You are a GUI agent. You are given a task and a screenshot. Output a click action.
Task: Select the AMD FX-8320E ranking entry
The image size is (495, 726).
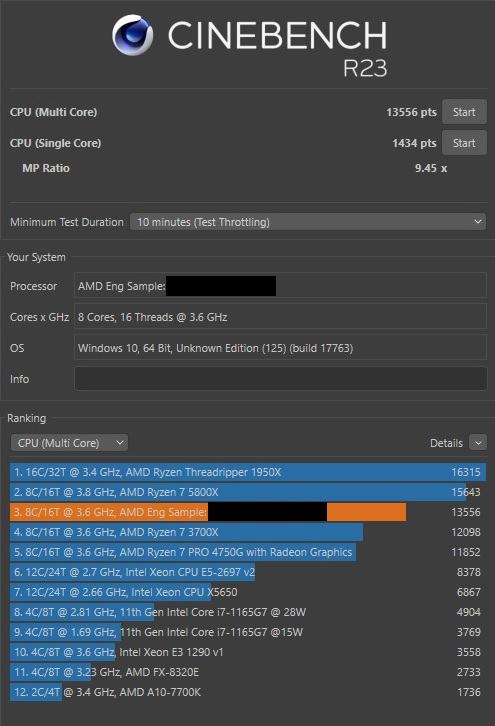248,672
